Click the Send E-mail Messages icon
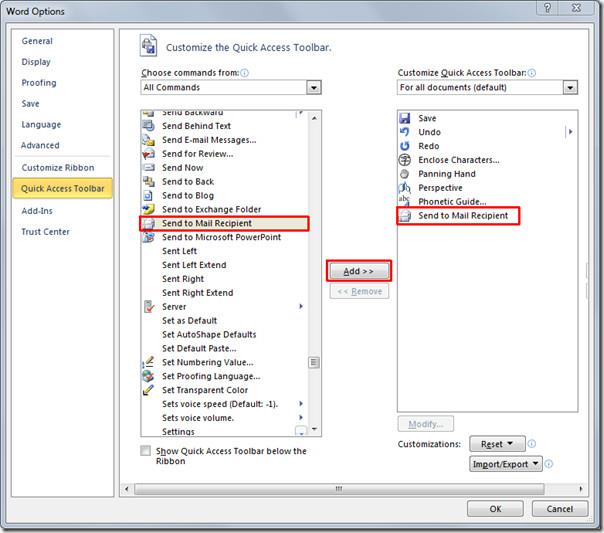604x533 pixels. [x=149, y=140]
